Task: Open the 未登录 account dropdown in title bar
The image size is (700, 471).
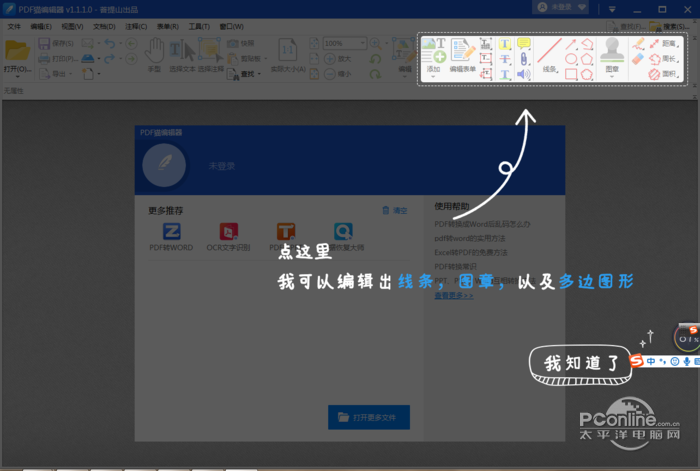Action: click(x=562, y=7)
